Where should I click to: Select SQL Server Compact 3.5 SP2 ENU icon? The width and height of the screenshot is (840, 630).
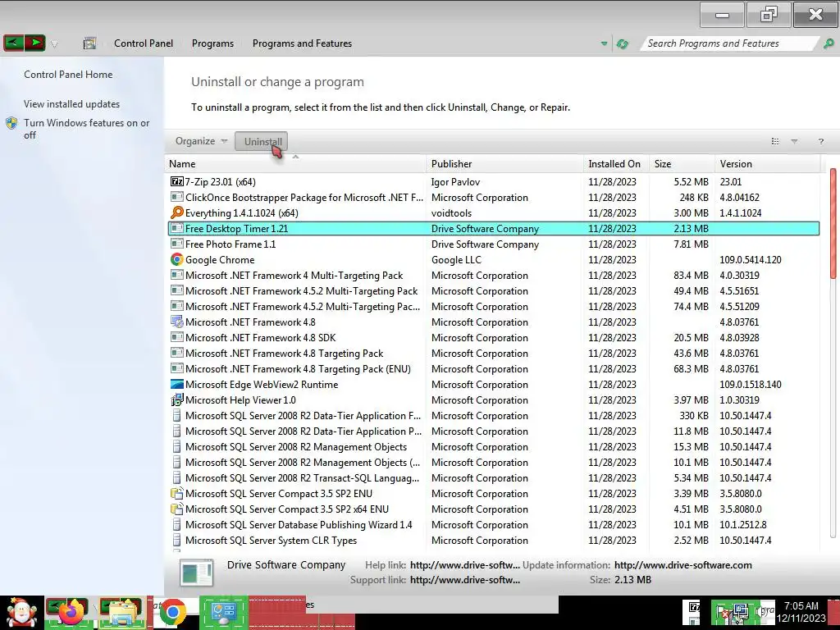point(177,493)
